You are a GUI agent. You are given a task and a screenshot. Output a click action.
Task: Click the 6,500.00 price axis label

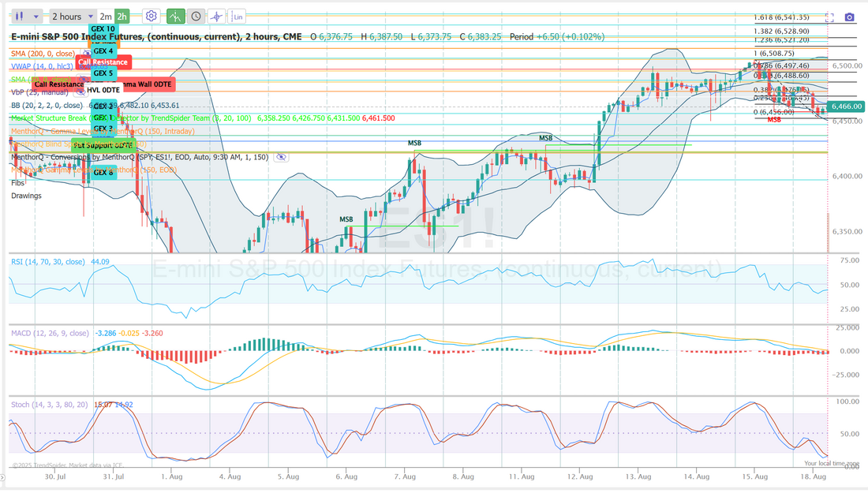tap(847, 65)
